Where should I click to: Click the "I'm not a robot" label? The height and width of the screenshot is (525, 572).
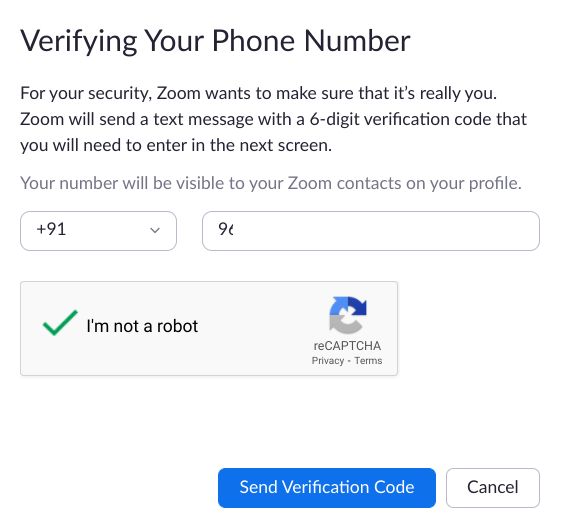142,326
